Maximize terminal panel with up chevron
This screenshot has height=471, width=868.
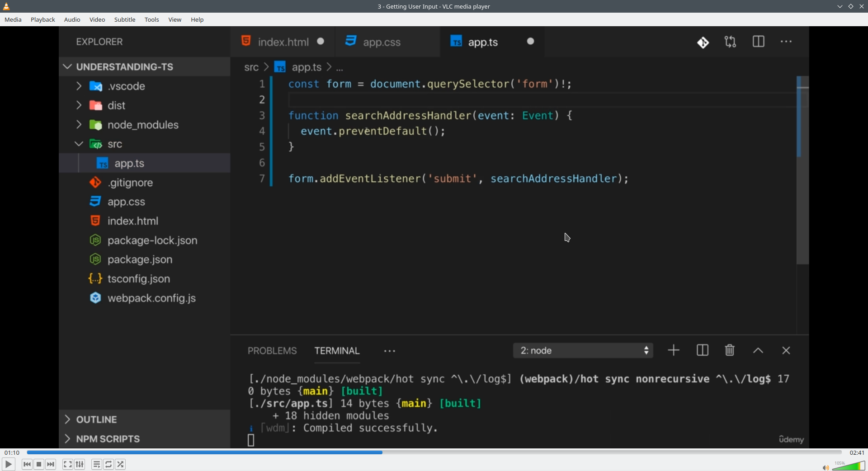(x=758, y=351)
